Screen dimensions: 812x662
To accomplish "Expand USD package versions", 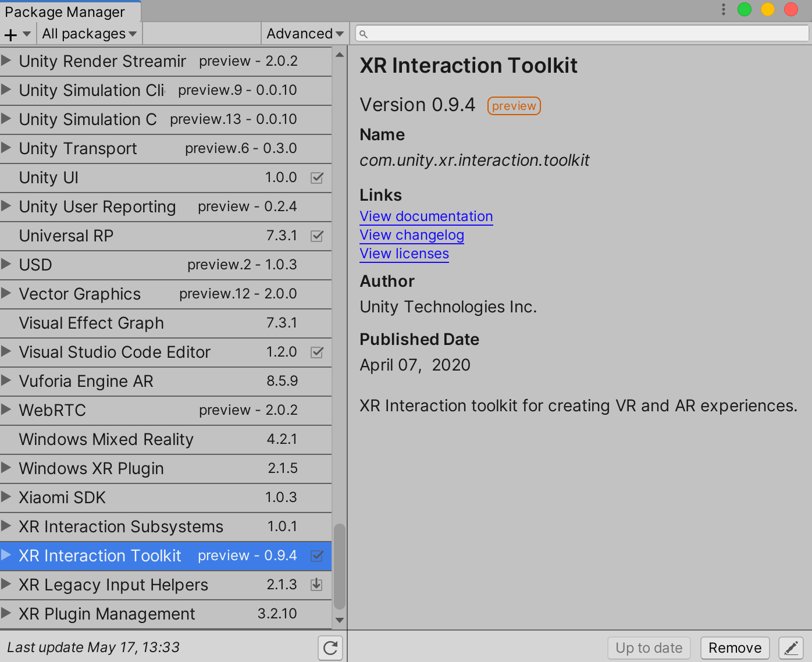I will pyautogui.click(x=6, y=264).
